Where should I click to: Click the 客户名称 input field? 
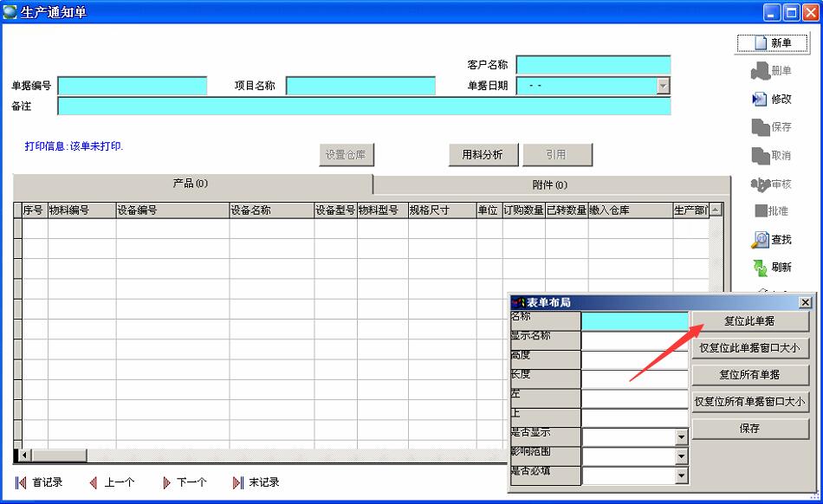point(593,65)
